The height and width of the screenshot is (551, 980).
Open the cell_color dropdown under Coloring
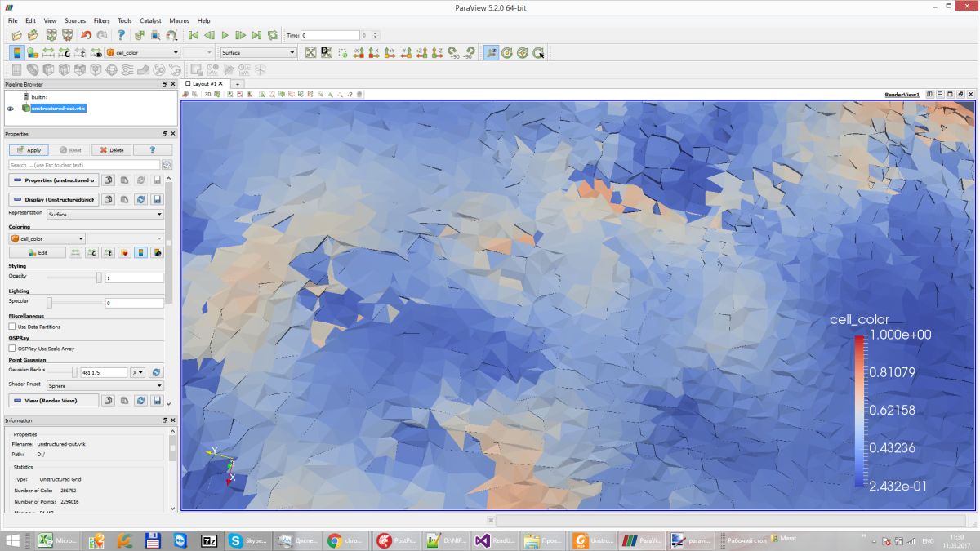coord(47,239)
